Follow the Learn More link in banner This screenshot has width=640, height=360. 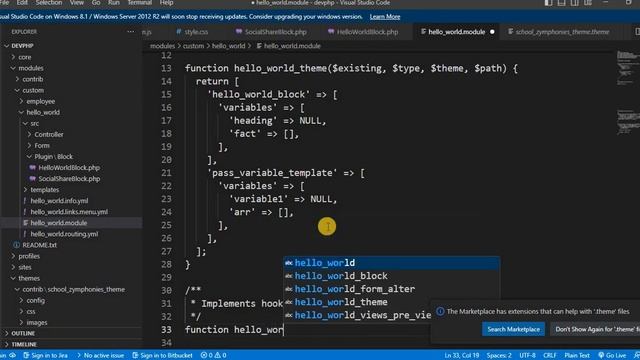(385, 17)
